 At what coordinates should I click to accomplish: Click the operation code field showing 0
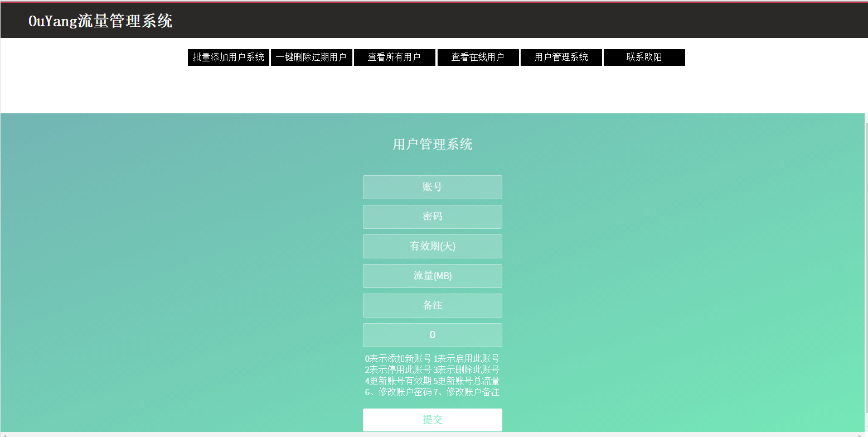[432, 335]
